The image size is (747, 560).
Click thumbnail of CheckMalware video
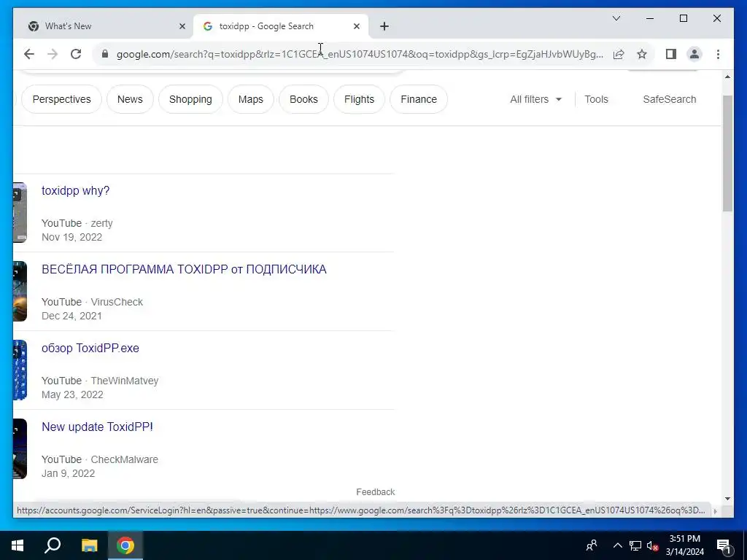(20, 448)
